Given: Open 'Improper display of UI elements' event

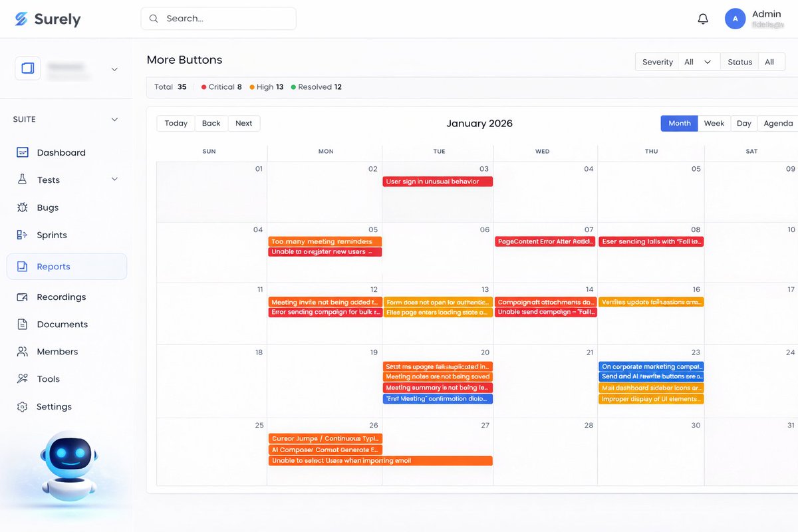Looking at the screenshot, I should pos(651,399).
